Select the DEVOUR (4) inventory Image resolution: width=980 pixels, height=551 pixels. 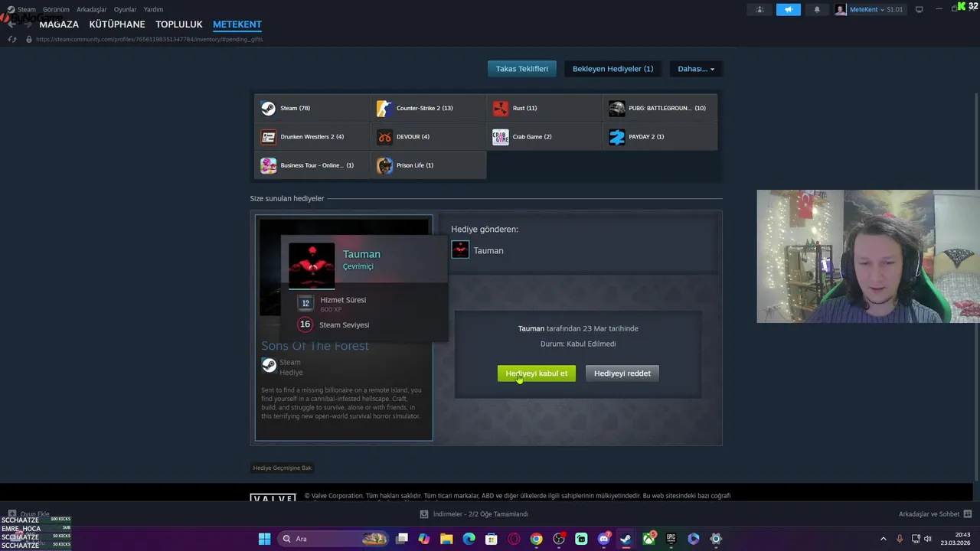tap(428, 137)
